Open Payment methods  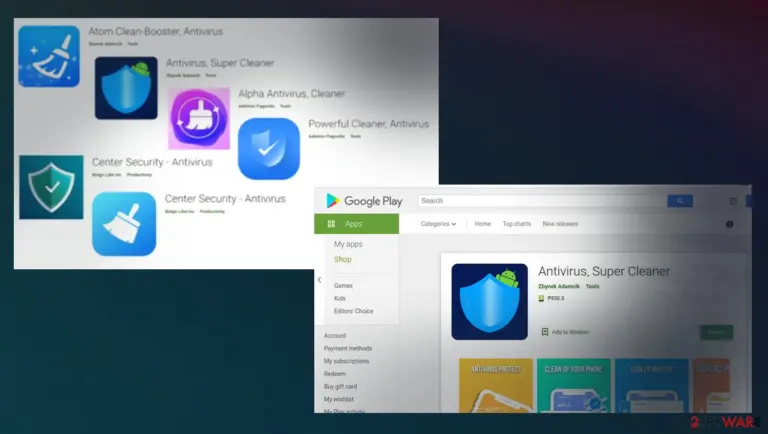[348, 348]
